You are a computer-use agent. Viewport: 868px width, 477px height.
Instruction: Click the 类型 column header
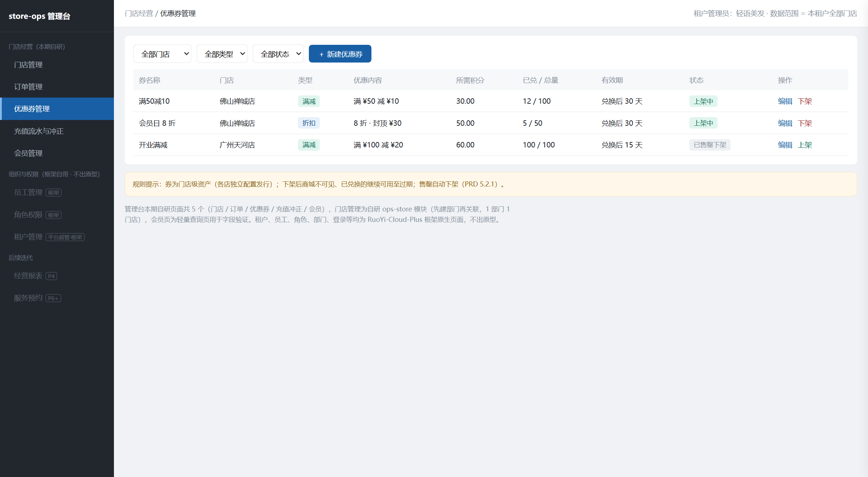(305, 80)
